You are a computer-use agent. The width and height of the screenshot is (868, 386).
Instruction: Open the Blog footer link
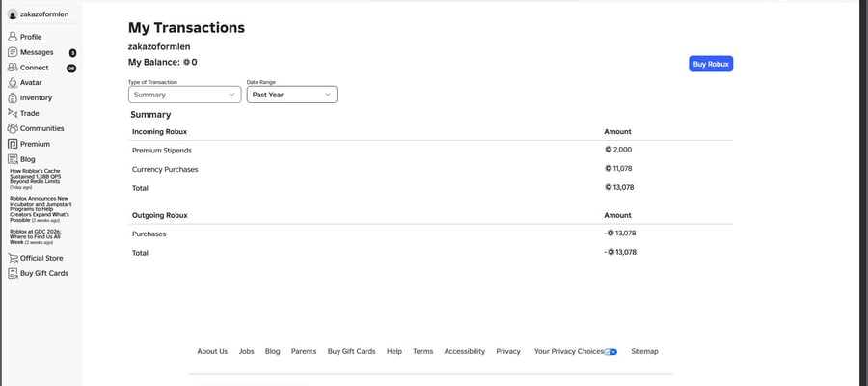pyautogui.click(x=272, y=351)
